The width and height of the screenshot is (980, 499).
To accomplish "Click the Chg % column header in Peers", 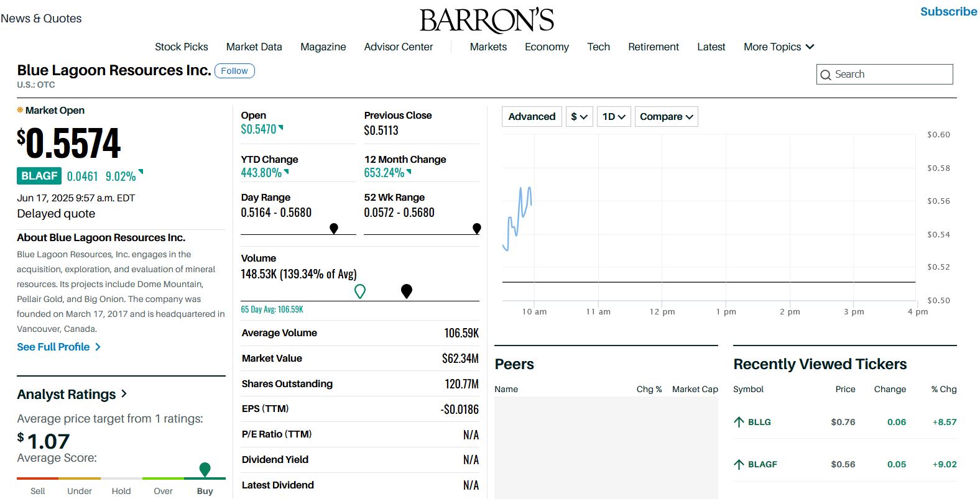I will pos(649,389).
